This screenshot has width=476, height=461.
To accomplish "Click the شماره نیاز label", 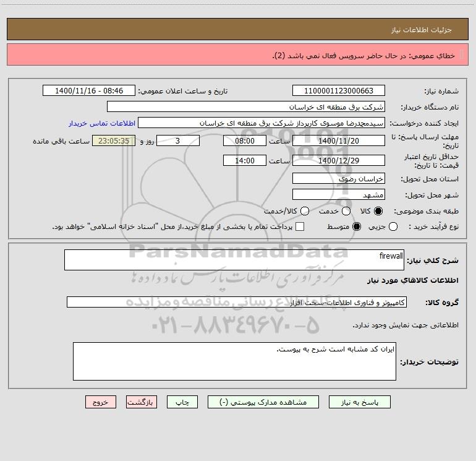I will (441, 91).
